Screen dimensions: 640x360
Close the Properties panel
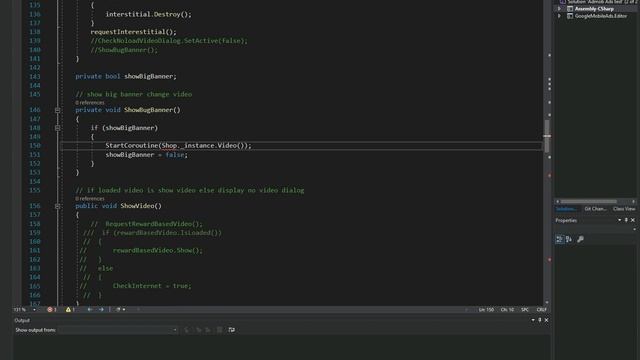coord(633,220)
